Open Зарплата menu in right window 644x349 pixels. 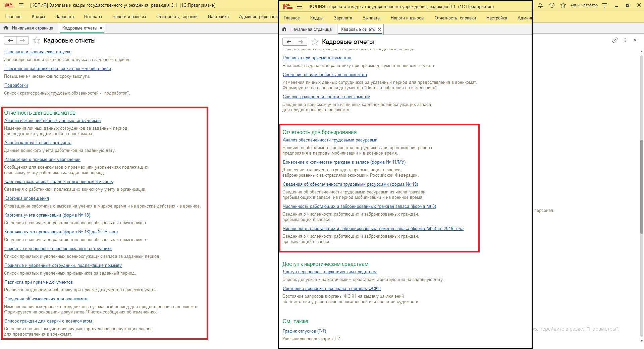(x=343, y=18)
